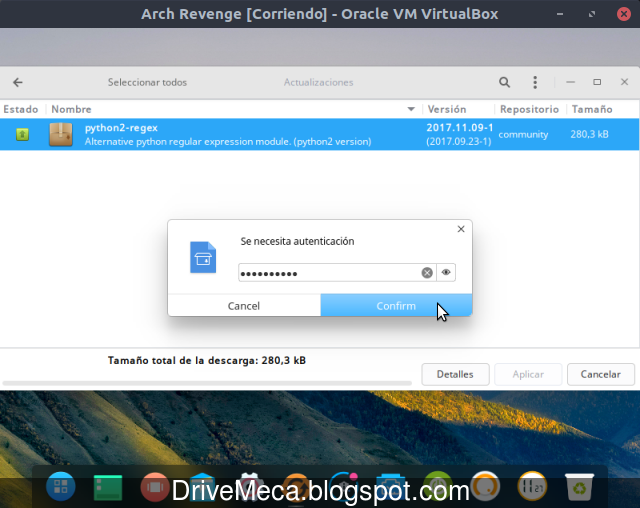This screenshot has height=508, width=640.
Task: Sort by the Versión column header
Action: 447,109
